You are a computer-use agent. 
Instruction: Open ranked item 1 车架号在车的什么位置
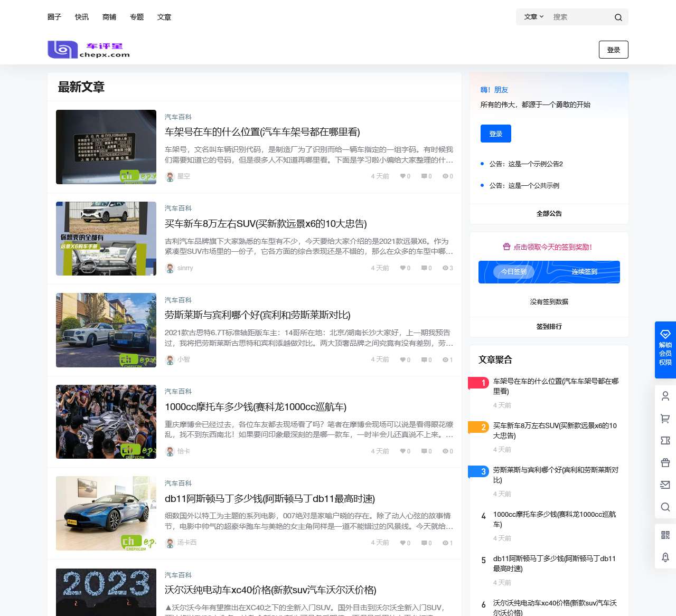tap(556, 386)
